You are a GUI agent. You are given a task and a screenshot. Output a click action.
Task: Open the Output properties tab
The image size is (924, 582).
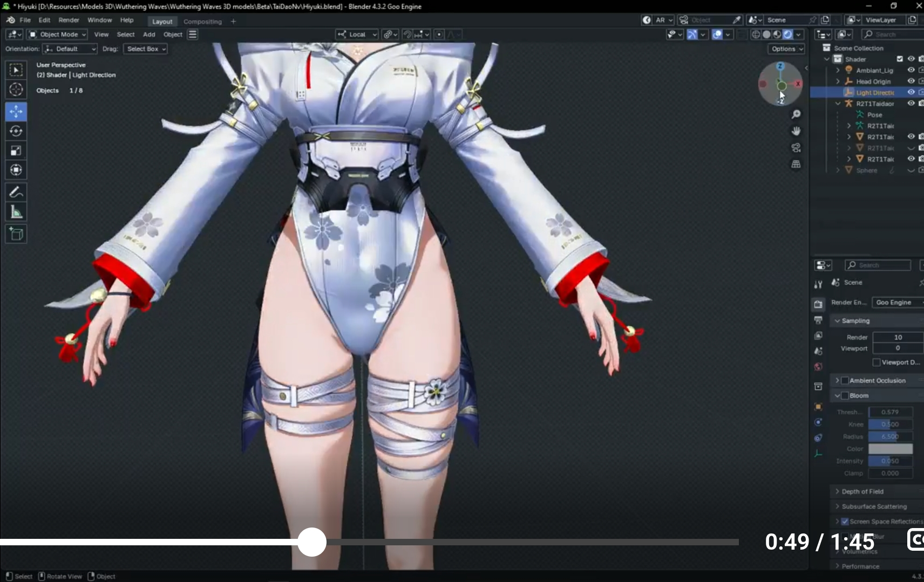pyautogui.click(x=818, y=320)
